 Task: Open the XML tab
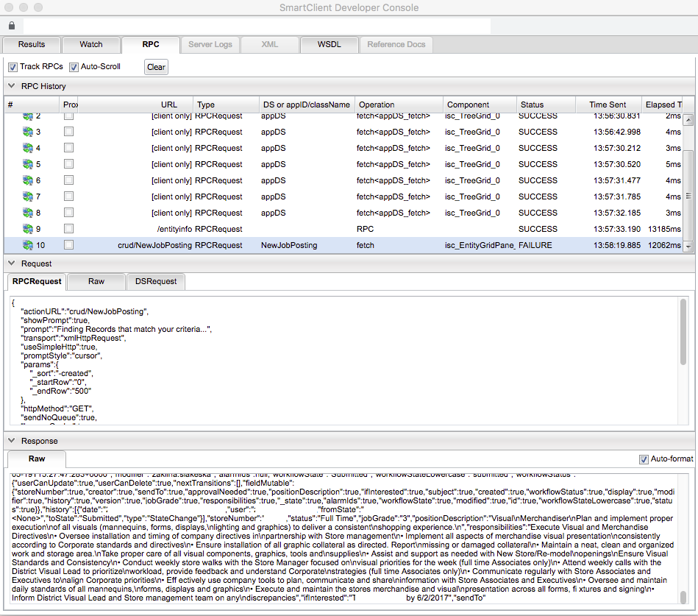(x=269, y=45)
